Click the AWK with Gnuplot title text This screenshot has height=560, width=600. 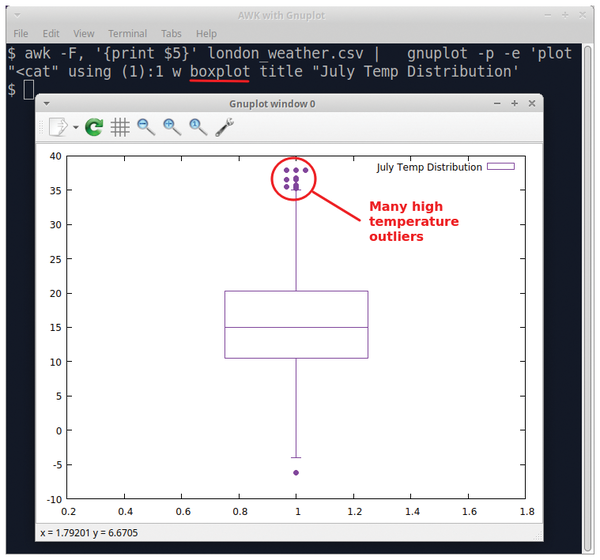click(x=281, y=16)
